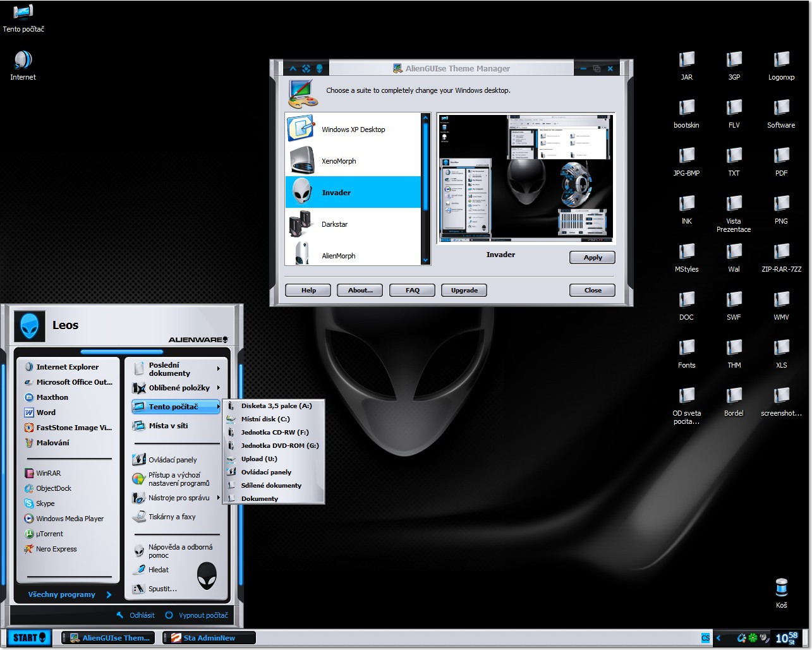812x650 pixels.
Task: Choose the highlighted Invader suite
Action: 353,192
